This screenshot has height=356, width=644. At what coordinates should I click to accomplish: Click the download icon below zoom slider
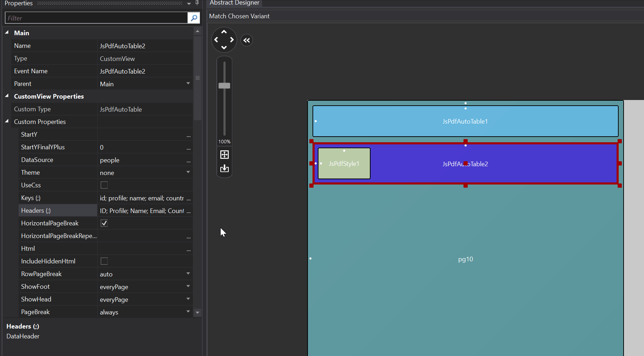224,169
